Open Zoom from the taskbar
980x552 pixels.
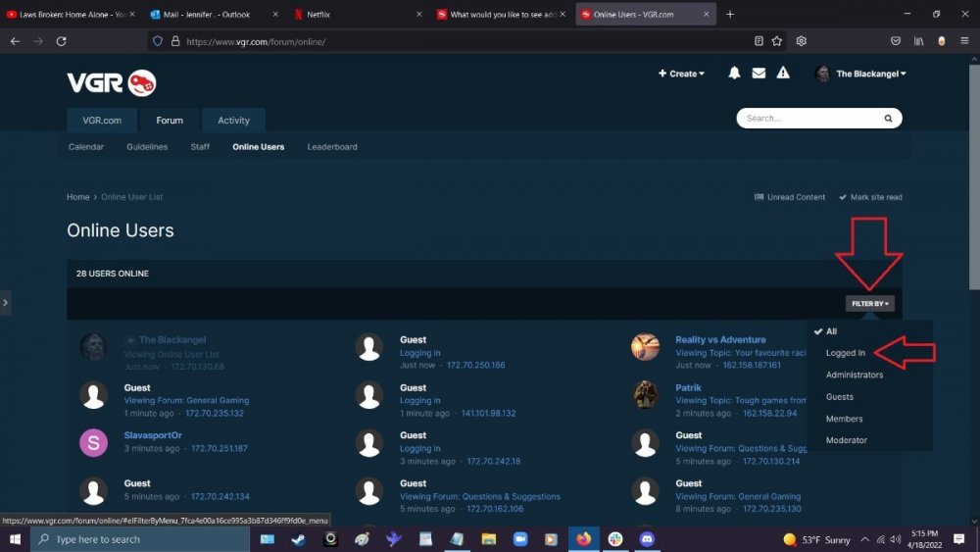[520, 539]
